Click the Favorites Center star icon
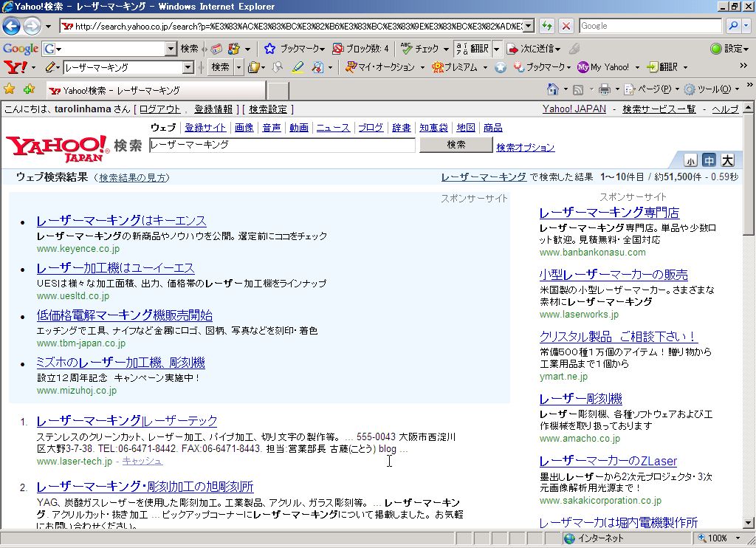The height and width of the screenshot is (548, 756). coord(9,89)
